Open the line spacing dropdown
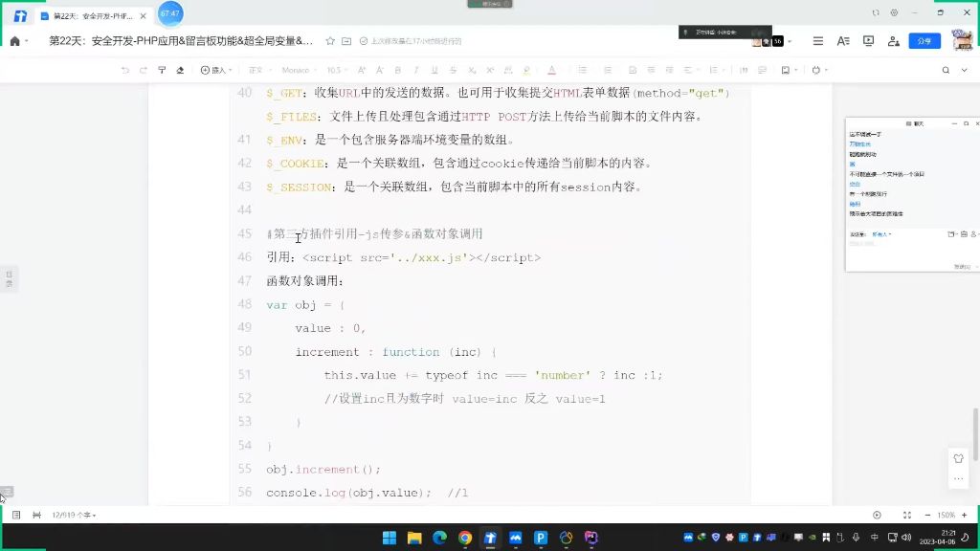This screenshot has width=980, height=551. point(716,70)
